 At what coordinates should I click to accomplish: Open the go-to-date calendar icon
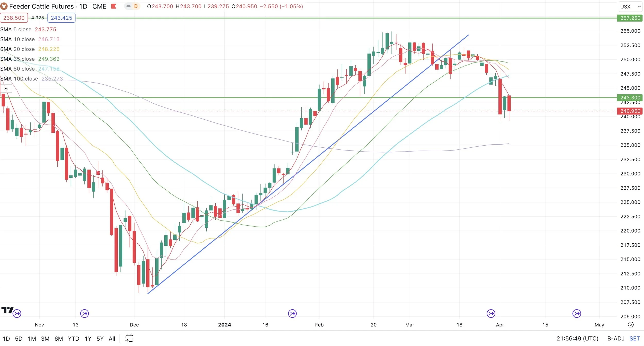pyautogui.click(x=129, y=338)
